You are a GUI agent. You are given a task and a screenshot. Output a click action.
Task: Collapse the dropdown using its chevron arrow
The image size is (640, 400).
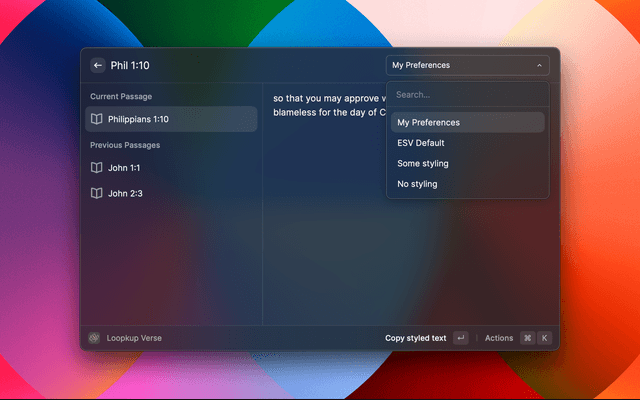tap(539, 66)
